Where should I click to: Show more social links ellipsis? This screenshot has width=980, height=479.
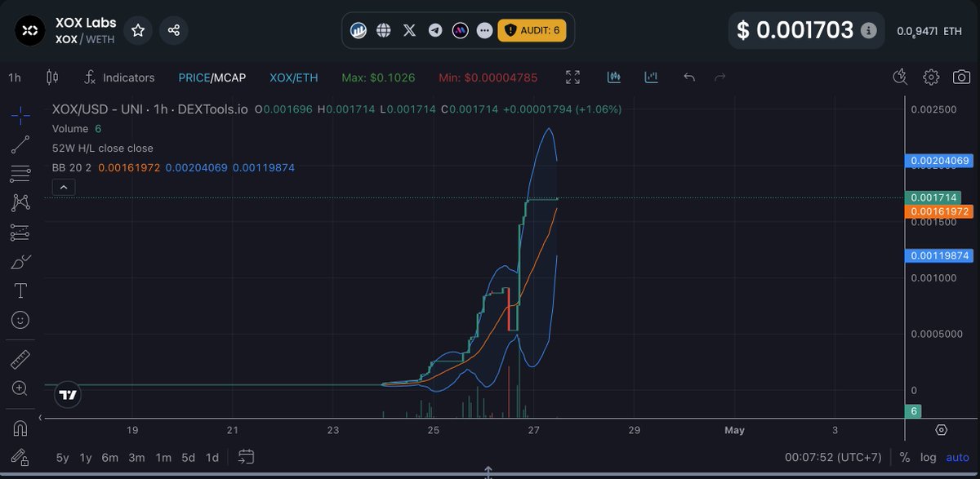click(x=485, y=31)
